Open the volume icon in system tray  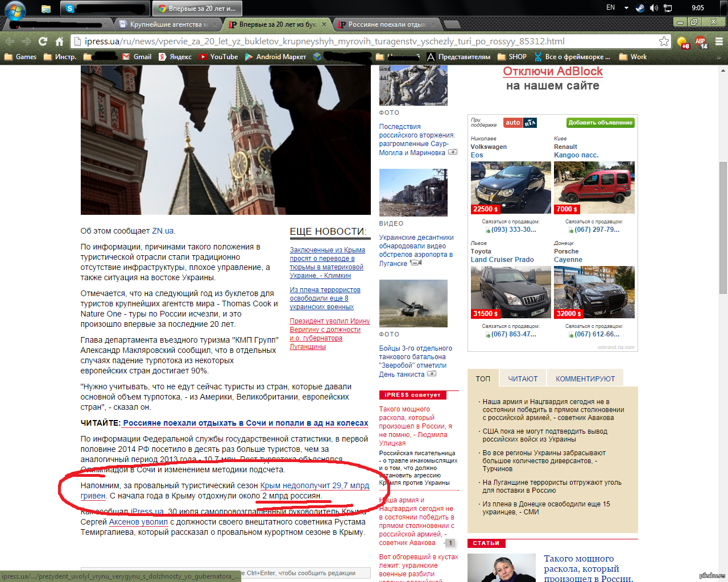[653, 8]
